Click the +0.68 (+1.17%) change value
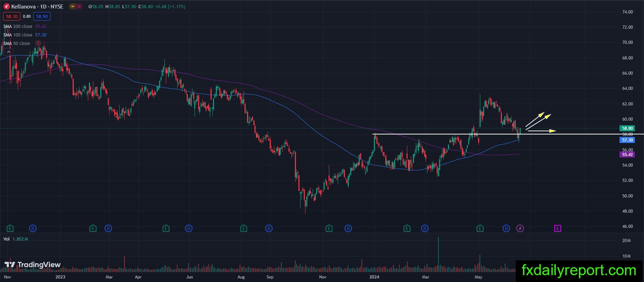Screen dimensions: 644x282 point(170,7)
